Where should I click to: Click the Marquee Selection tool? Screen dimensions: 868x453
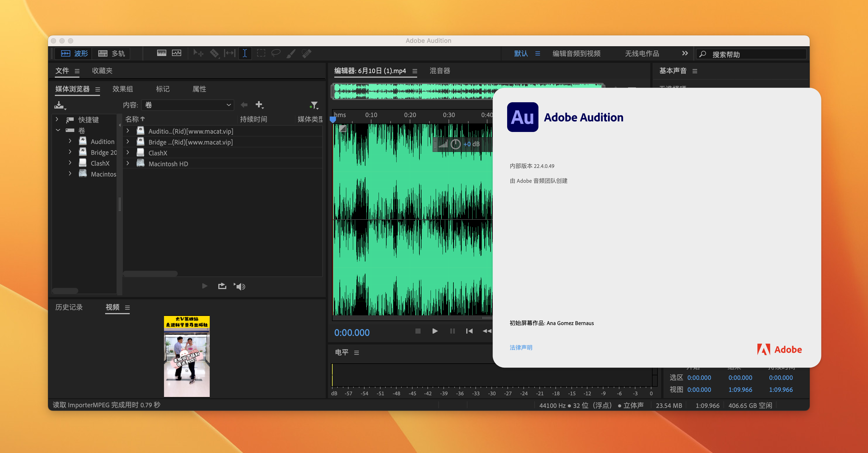261,53
